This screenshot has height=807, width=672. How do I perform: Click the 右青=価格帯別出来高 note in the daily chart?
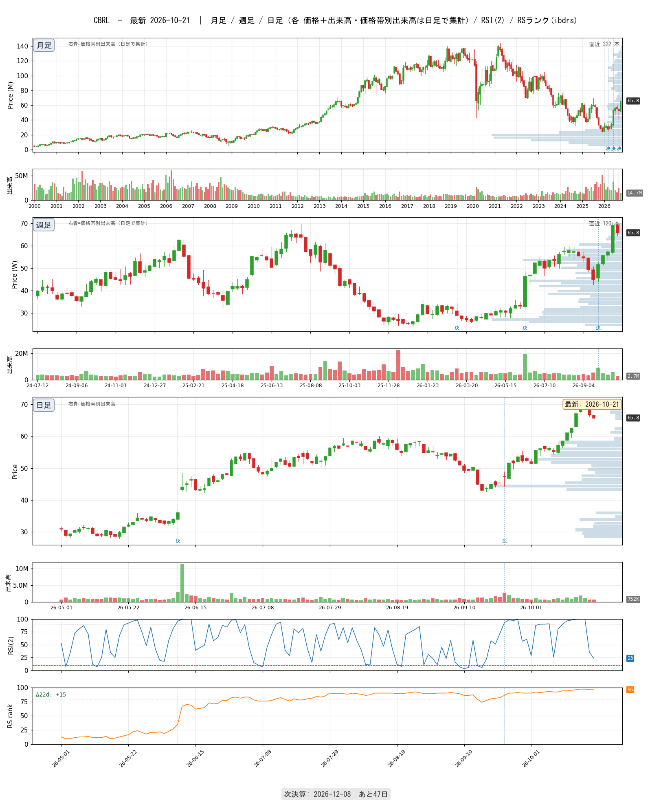point(92,404)
